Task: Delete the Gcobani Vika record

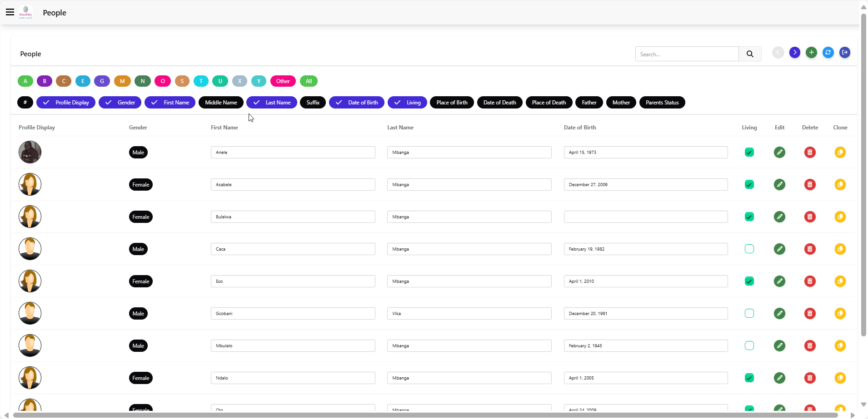Action: pos(810,313)
